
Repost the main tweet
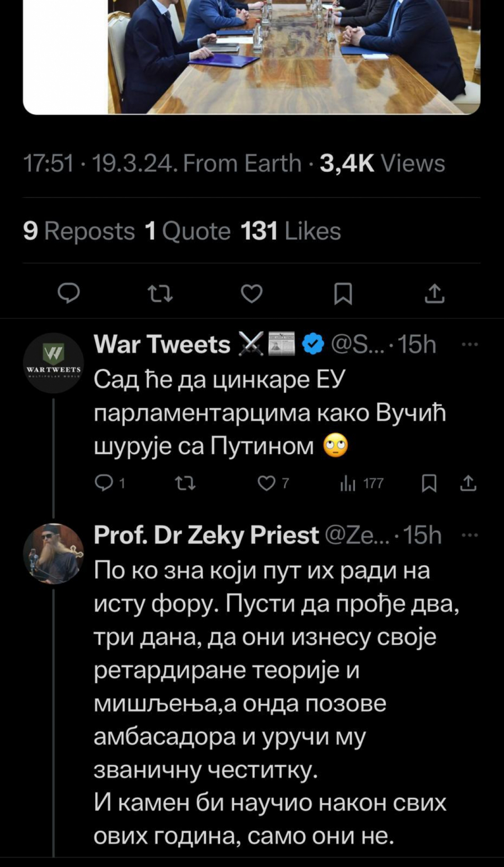pos(160,293)
